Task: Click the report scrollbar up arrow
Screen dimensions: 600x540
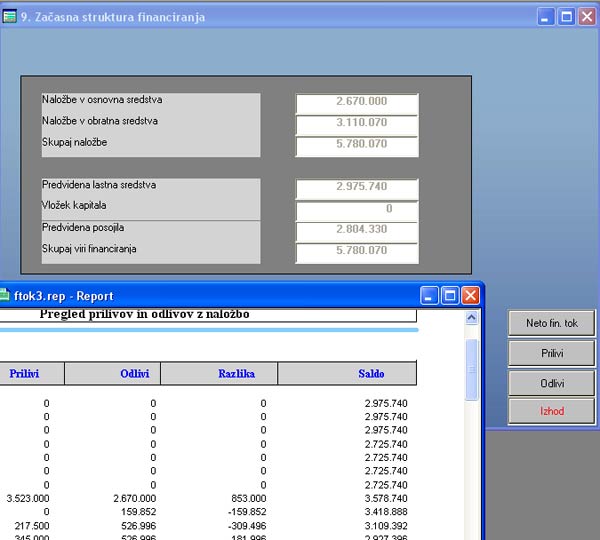Action: point(473,319)
